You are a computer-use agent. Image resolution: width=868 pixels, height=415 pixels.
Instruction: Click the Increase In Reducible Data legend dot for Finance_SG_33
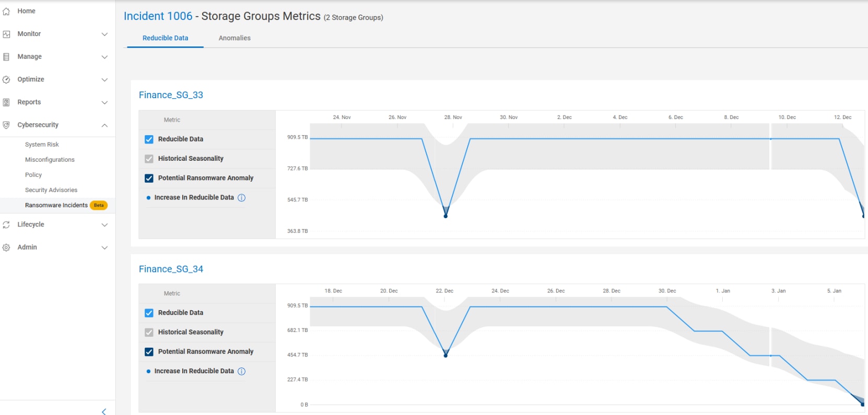[x=148, y=198]
